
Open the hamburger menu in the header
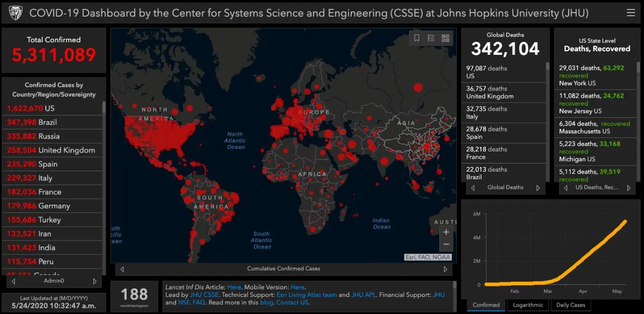click(630, 13)
